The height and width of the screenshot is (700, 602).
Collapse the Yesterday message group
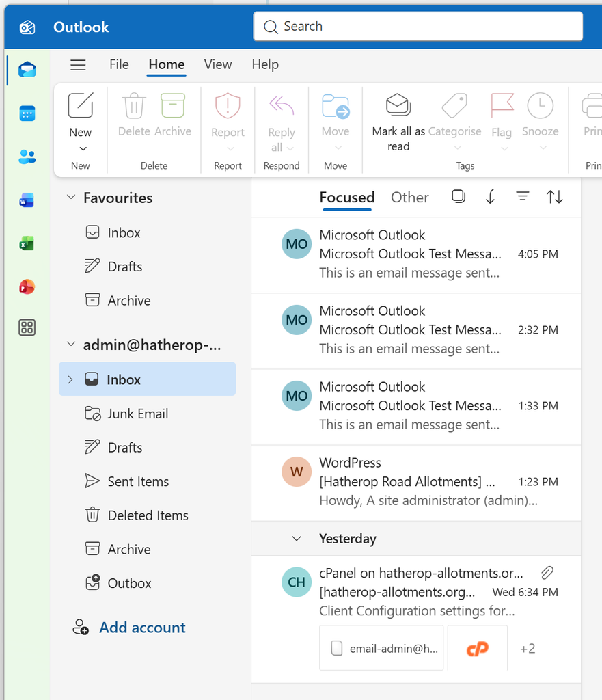pos(297,539)
